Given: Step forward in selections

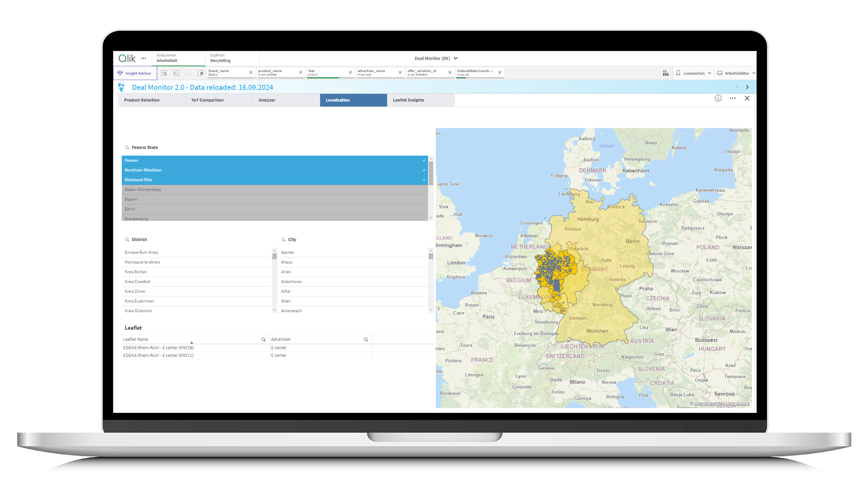Looking at the screenshot, I should point(189,73).
